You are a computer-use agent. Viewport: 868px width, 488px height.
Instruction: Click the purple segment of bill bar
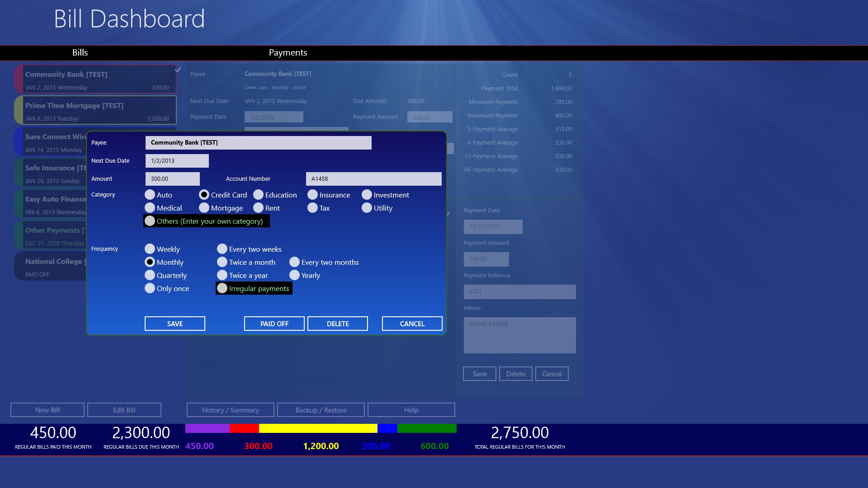point(207,428)
